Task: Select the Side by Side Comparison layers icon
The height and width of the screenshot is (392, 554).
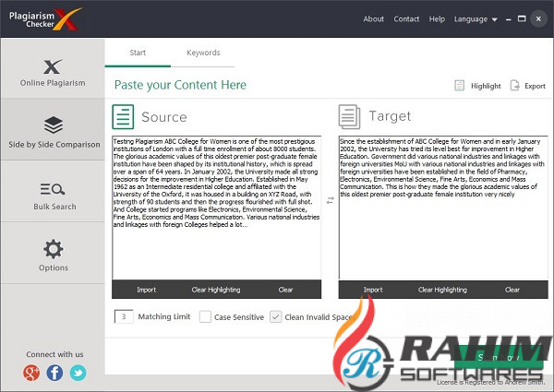Action: pos(54,125)
